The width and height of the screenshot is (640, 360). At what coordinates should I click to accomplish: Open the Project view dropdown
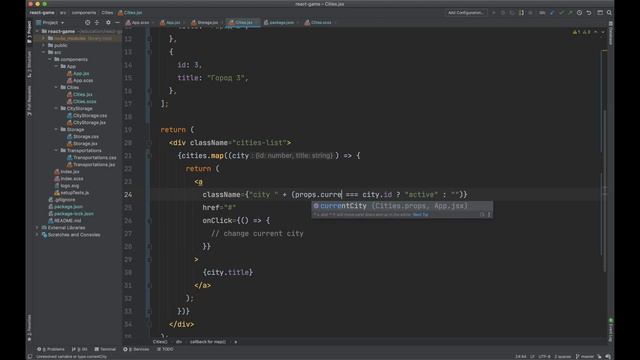point(50,22)
